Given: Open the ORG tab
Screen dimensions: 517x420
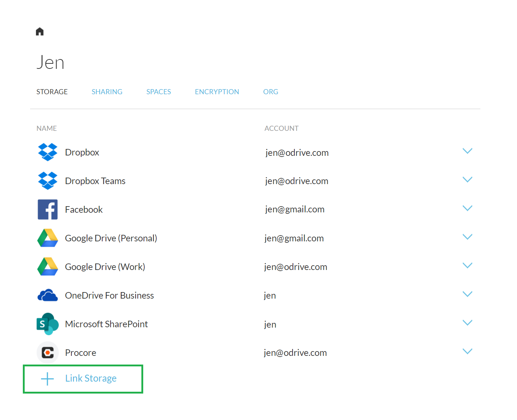Looking at the screenshot, I should [270, 92].
